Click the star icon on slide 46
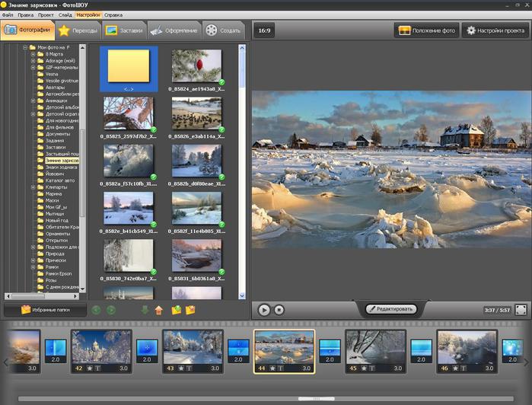532x405 pixels. [454, 368]
